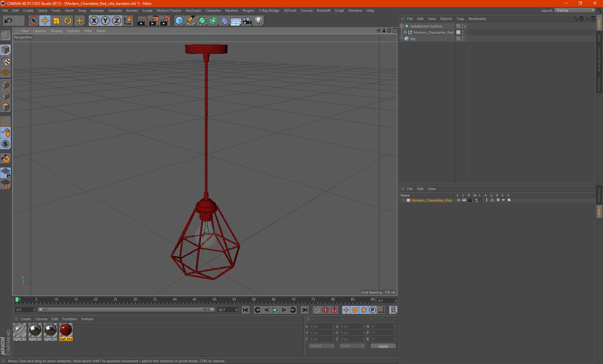603x364 pixels.
Task: Click the Apply button
Action: (383, 346)
